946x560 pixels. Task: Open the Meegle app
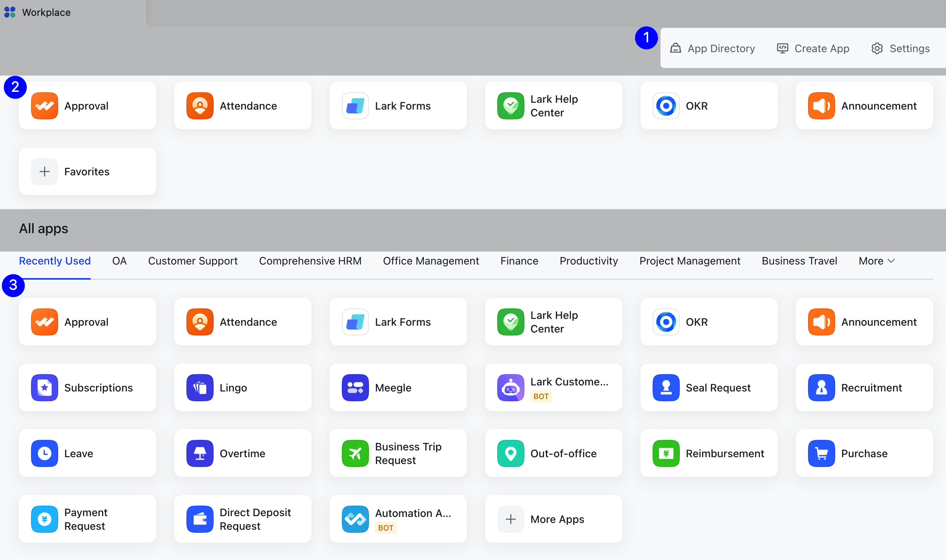398,388
